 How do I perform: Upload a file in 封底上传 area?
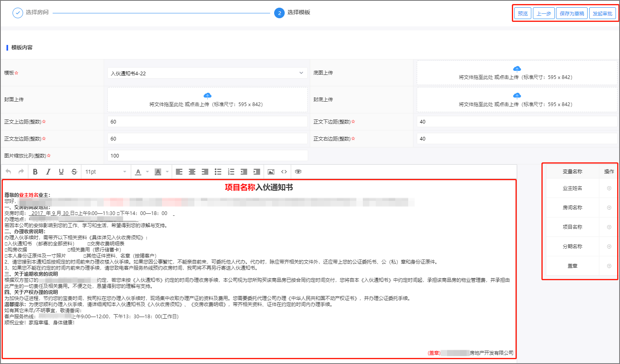[517, 100]
